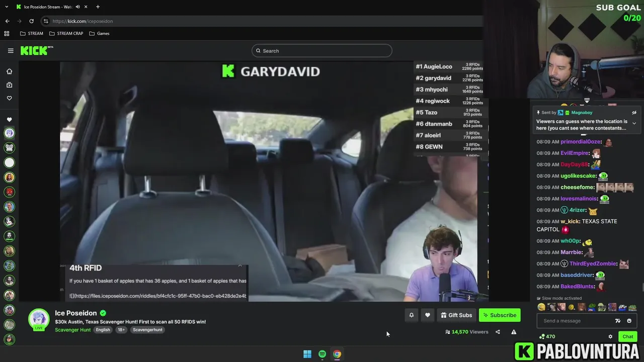Select the white circle channel avatar in sidebar
Image resolution: width=644 pixels, height=362 pixels.
point(9,162)
